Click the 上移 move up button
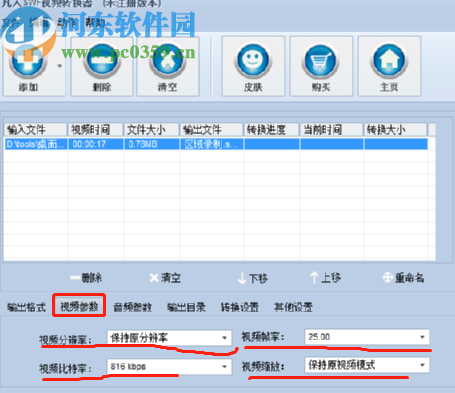This screenshot has height=393, width=455. pos(325,278)
